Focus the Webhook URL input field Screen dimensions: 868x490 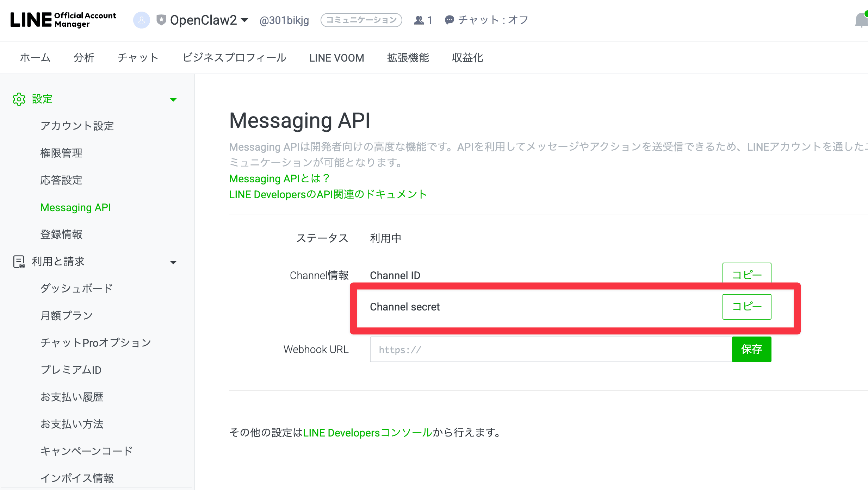550,350
